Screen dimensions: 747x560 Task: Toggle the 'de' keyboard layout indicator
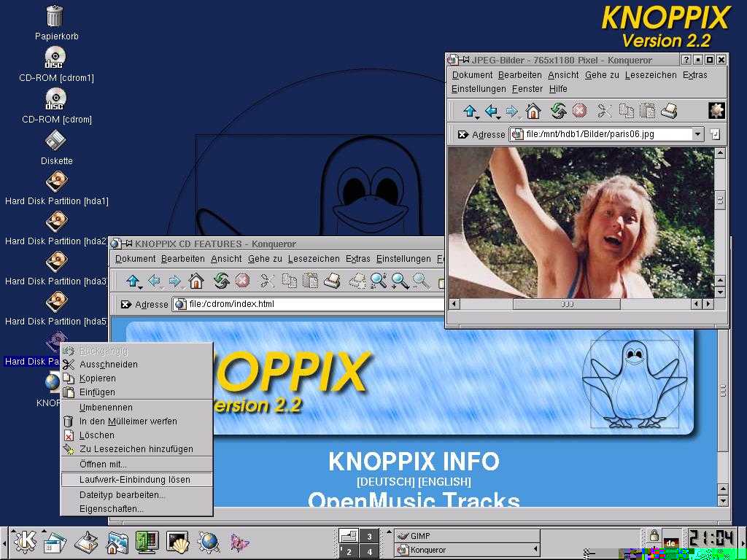tap(670, 543)
